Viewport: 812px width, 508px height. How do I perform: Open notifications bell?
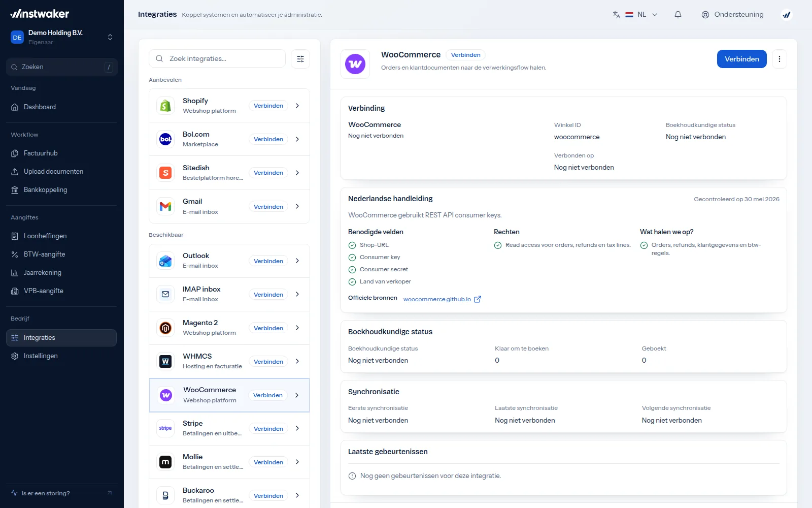pyautogui.click(x=678, y=15)
